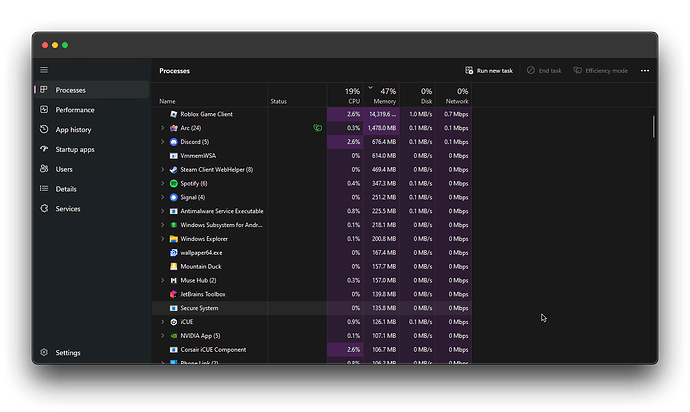Expand the Discord (5) process group
This screenshot has height=412, width=690.
(x=163, y=142)
